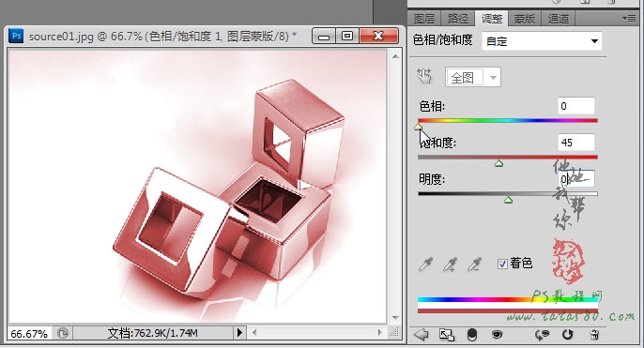
Task: Click the horizontal scrollbar right arrow
Action: tap(380, 333)
